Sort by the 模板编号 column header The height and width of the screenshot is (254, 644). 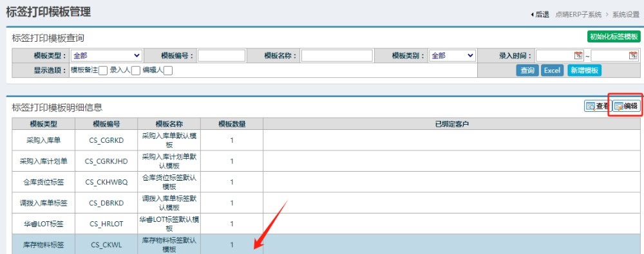(x=106, y=124)
